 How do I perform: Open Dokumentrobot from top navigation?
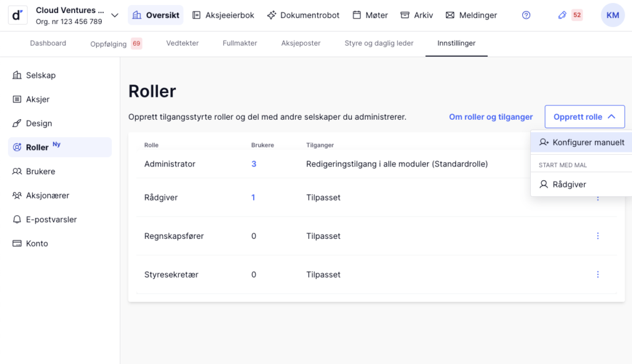tap(303, 15)
